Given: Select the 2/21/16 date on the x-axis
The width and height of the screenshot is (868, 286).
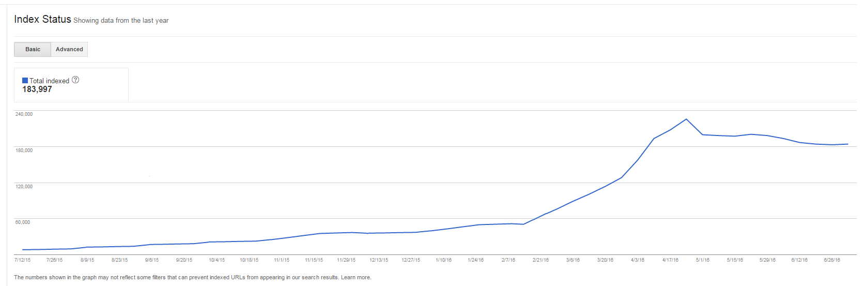Looking at the screenshot, I should tap(540, 260).
